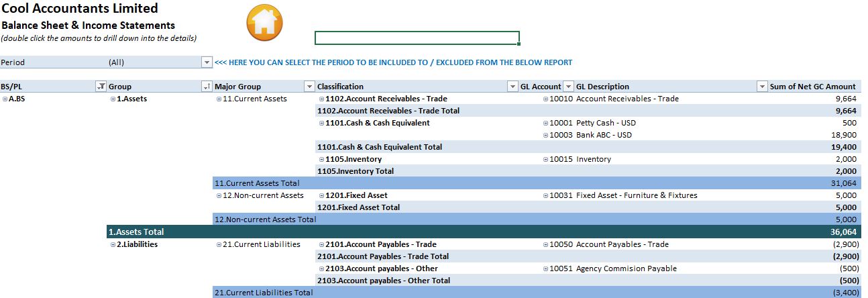
Task: Collapse 2103.Account payables - Other classification
Action: (x=321, y=268)
